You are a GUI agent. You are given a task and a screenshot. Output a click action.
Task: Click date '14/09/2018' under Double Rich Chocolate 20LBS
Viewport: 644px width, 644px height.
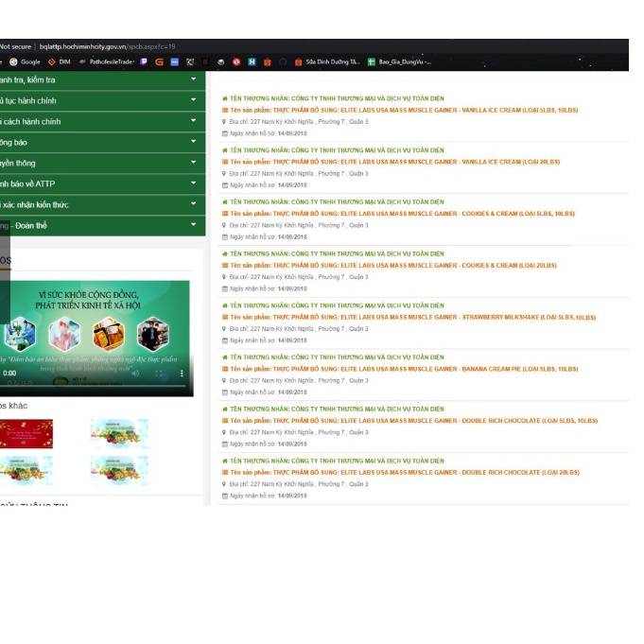pyautogui.click(x=292, y=496)
